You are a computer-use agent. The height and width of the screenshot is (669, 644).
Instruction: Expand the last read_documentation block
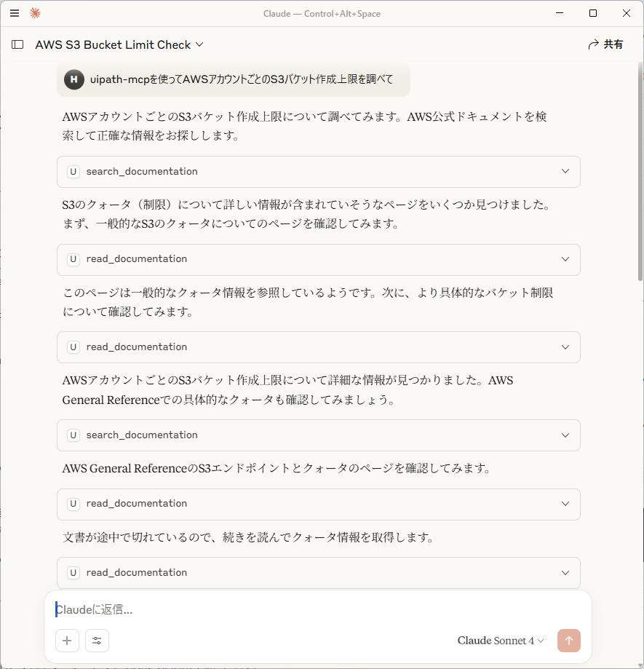point(319,573)
